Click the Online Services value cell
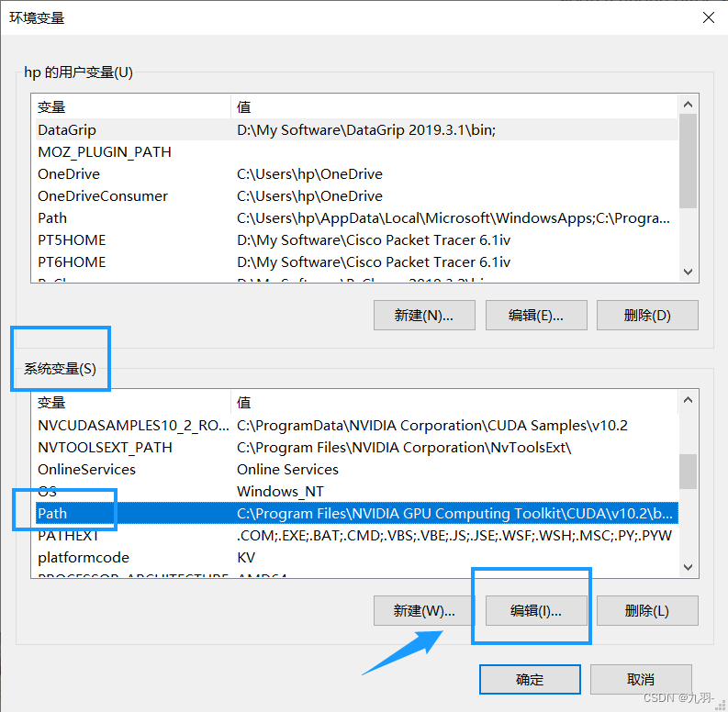 [287, 469]
